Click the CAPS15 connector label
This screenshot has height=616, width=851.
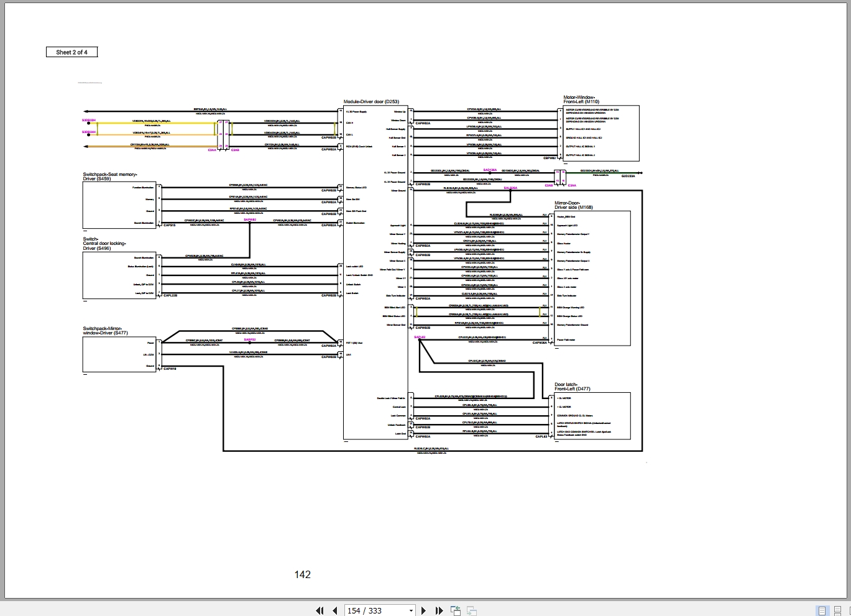coord(169,225)
